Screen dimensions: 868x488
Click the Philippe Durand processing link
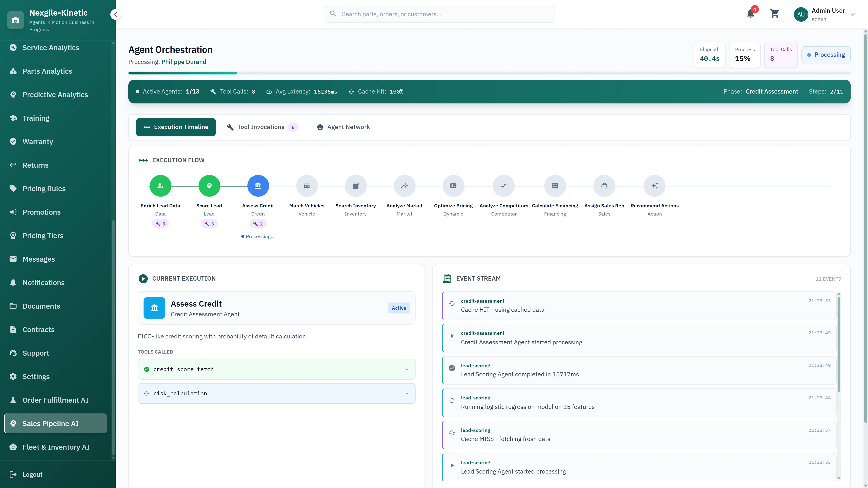[x=184, y=62]
